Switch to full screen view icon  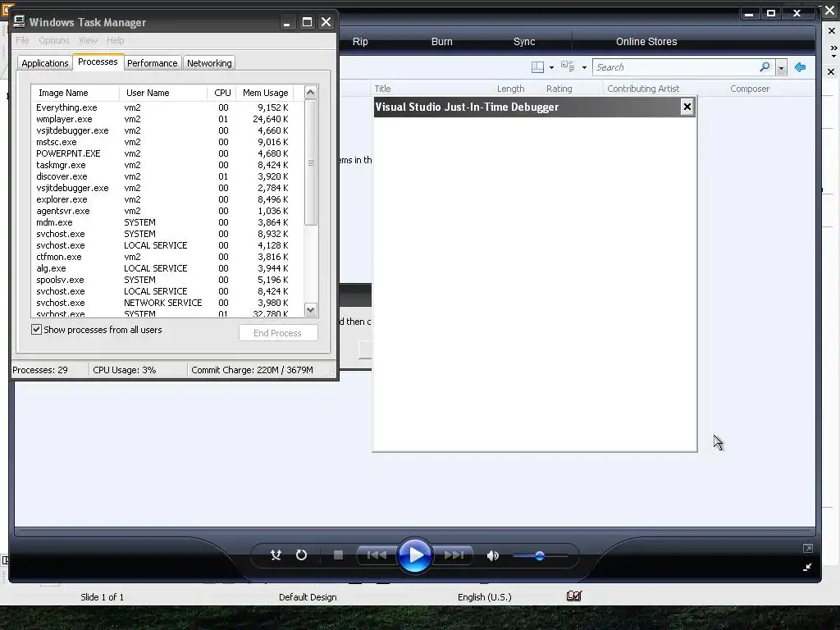click(x=808, y=548)
